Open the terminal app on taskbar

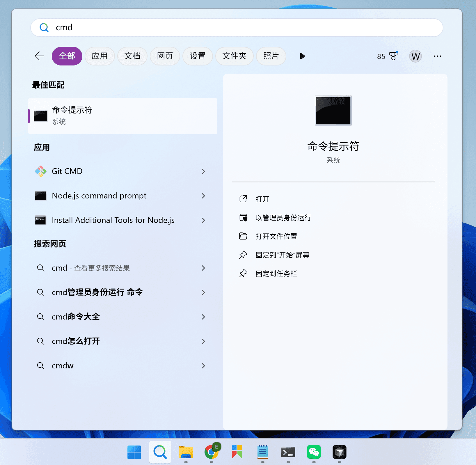click(288, 452)
